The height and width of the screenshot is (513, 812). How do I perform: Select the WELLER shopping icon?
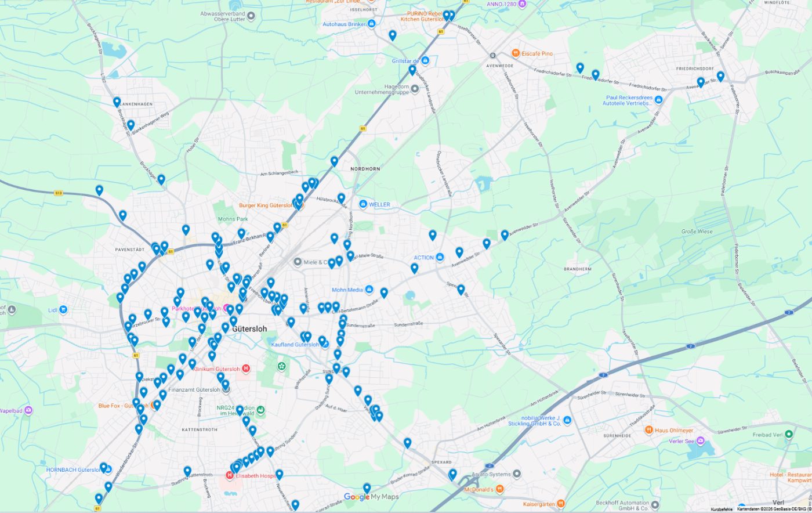[x=363, y=204]
